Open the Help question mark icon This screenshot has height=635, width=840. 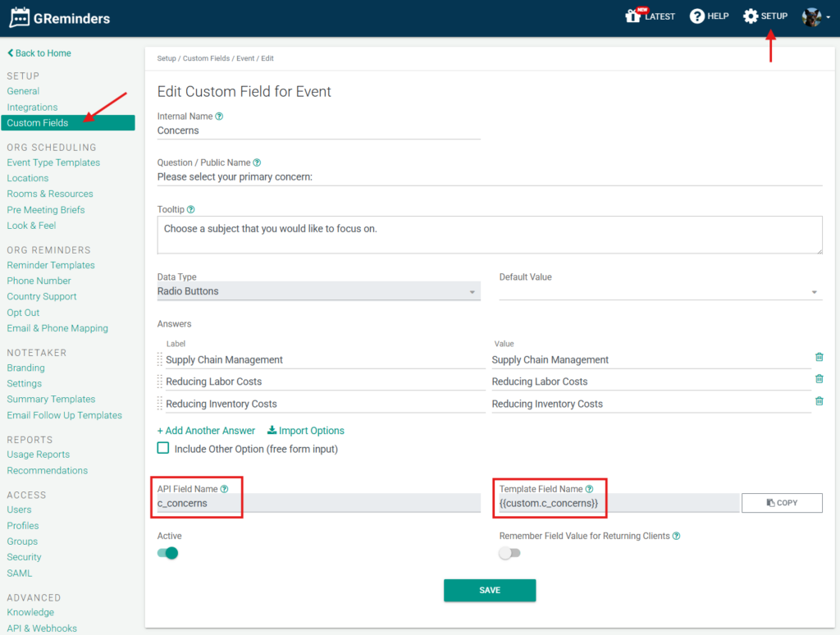pos(697,16)
